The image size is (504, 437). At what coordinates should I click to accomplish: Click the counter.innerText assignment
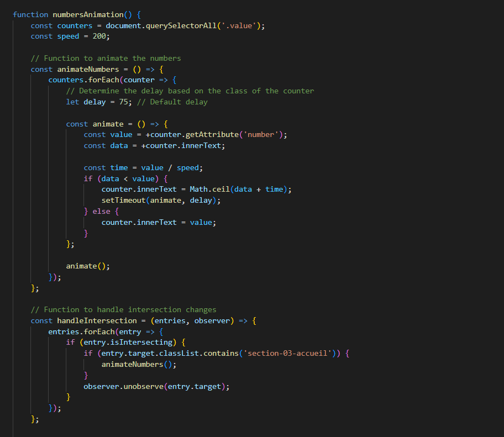point(138,189)
